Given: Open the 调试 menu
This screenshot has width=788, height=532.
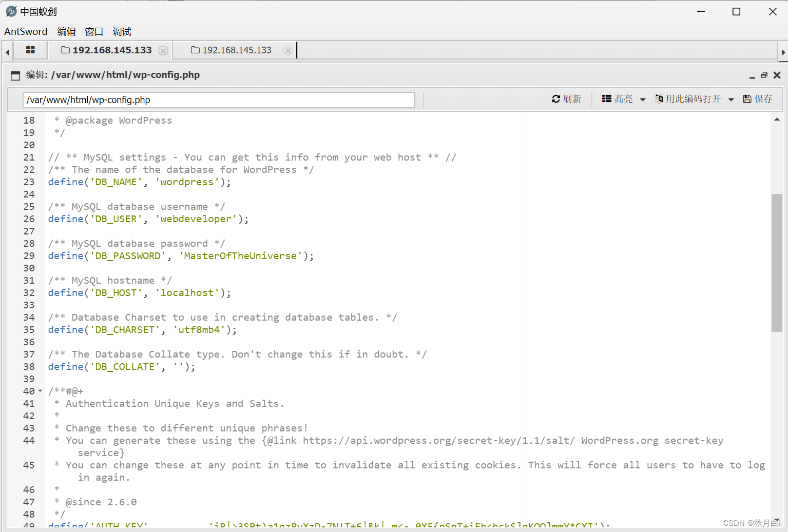Looking at the screenshot, I should click(x=121, y=31).
